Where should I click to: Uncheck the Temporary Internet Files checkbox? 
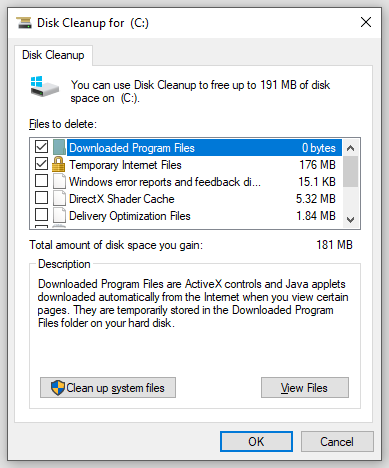41,164
